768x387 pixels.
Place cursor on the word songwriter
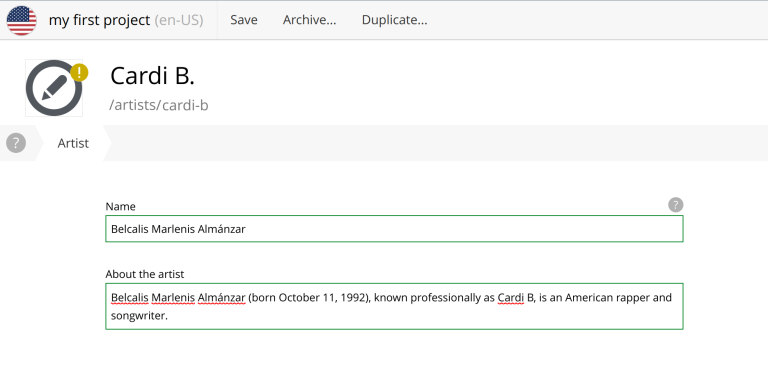138,316
